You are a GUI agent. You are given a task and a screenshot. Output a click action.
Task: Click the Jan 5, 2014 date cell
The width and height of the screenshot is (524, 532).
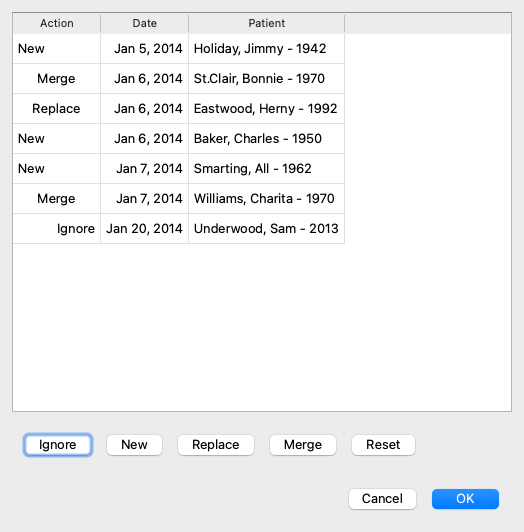[x=145, y=49]
